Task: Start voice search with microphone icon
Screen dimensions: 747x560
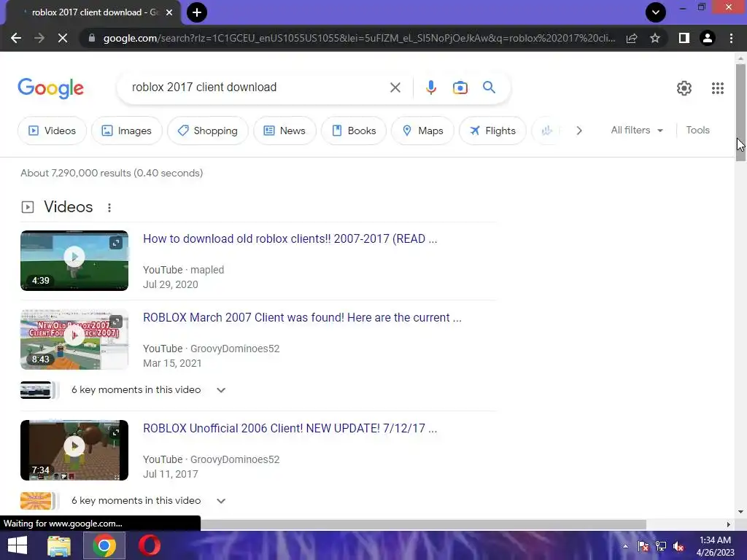Action: click(430, 87)
